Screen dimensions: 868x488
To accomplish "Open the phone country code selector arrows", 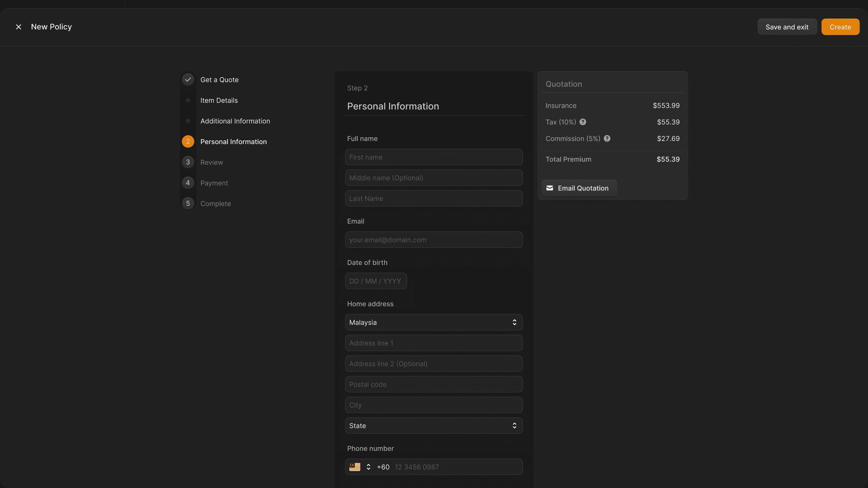I will point(368,467).
